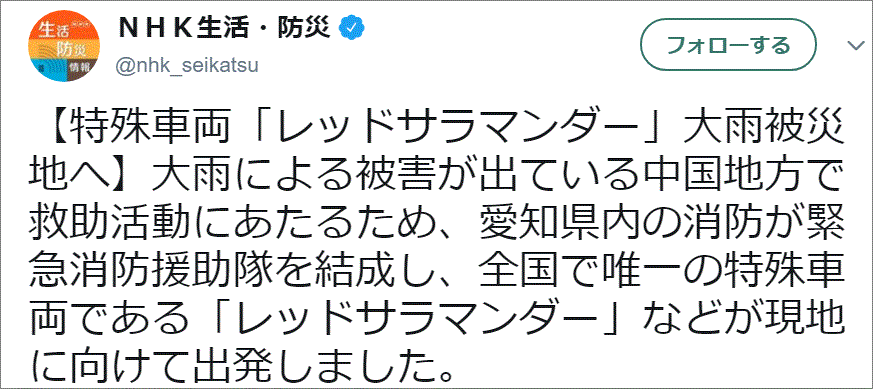Open the NHK生活・防災 profile avatar
Screen dimensions: 873x389
pyautogui.click(x=65, y=46)
